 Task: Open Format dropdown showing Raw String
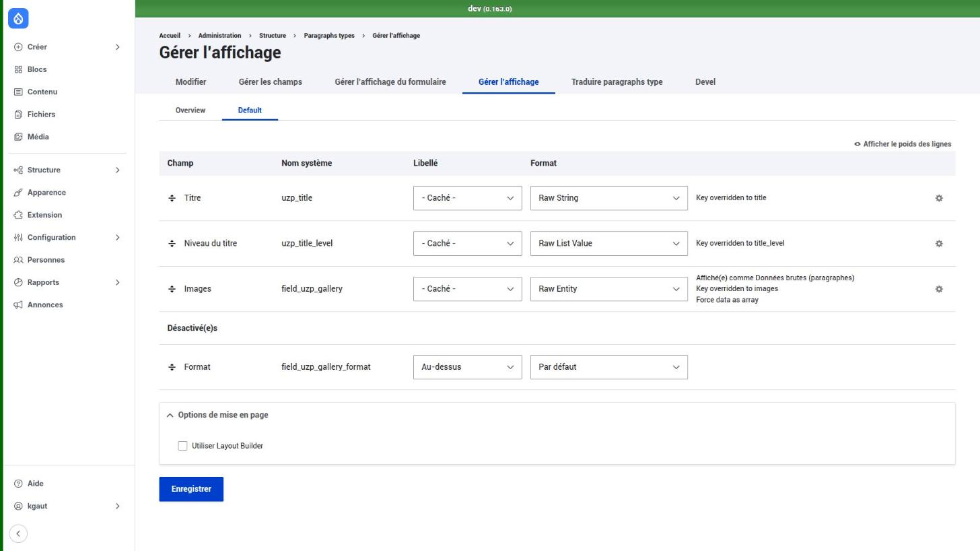(608, 198)
